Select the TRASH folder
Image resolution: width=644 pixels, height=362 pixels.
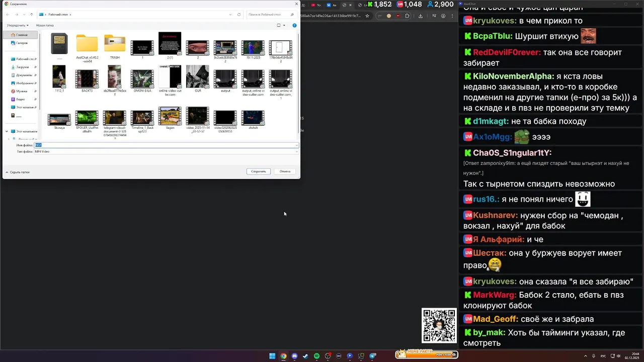click(115, 46)
